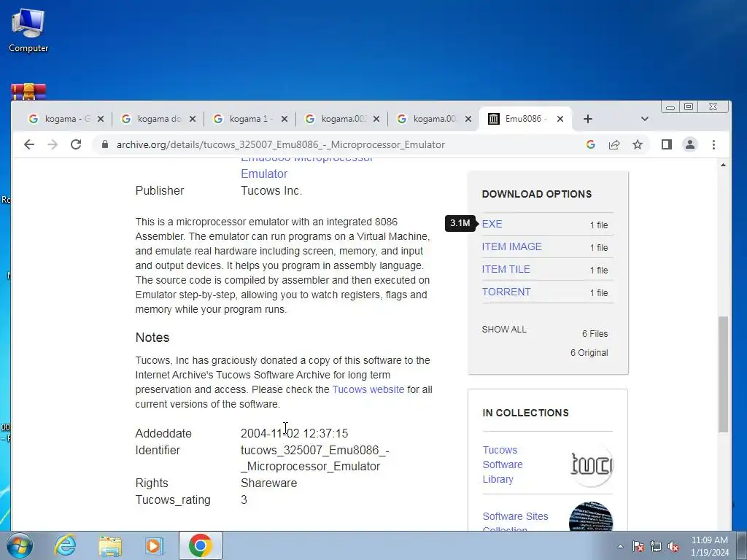
Task: Launch Internet Explorer from taskbar
Action: pyautogui.click(x=65, y=545)
